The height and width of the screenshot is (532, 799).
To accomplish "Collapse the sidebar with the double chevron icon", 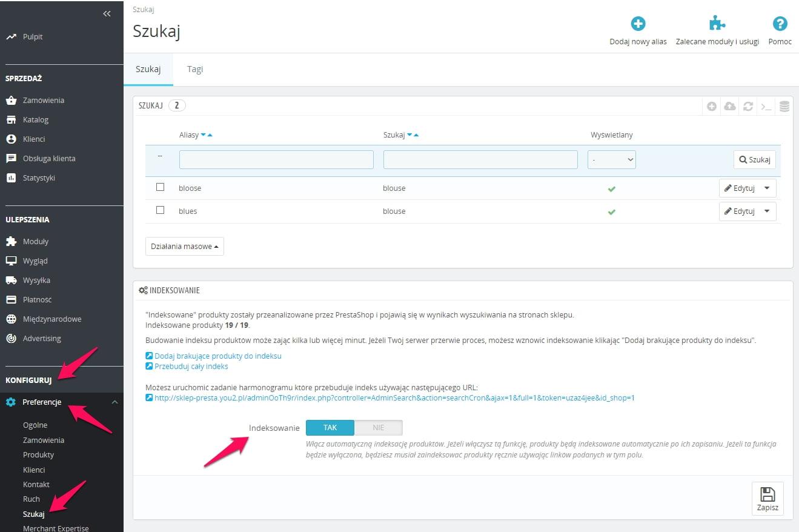I will [107, 13].
